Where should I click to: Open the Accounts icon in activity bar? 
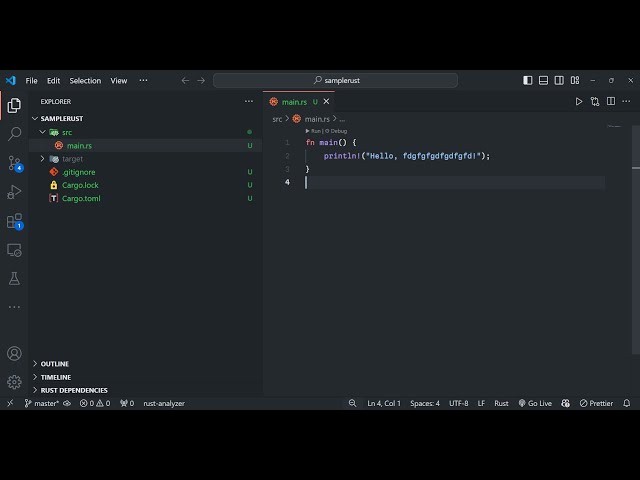pyautogui.click(x=14, y=353)
